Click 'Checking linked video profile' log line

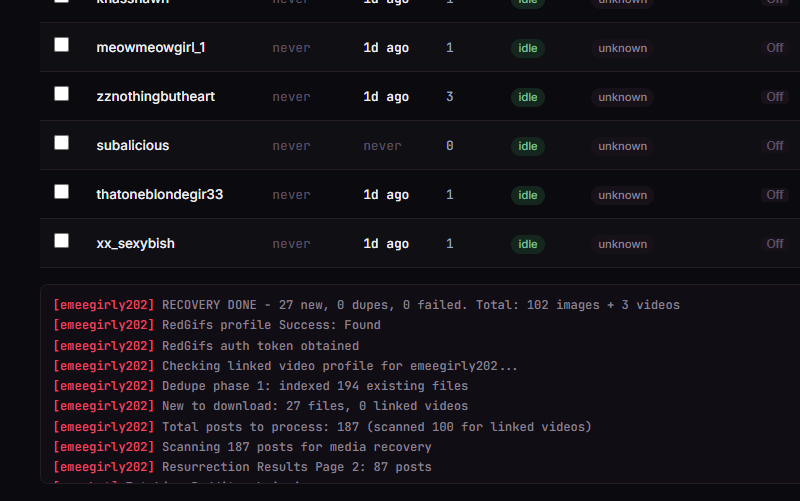coord(285,366)
